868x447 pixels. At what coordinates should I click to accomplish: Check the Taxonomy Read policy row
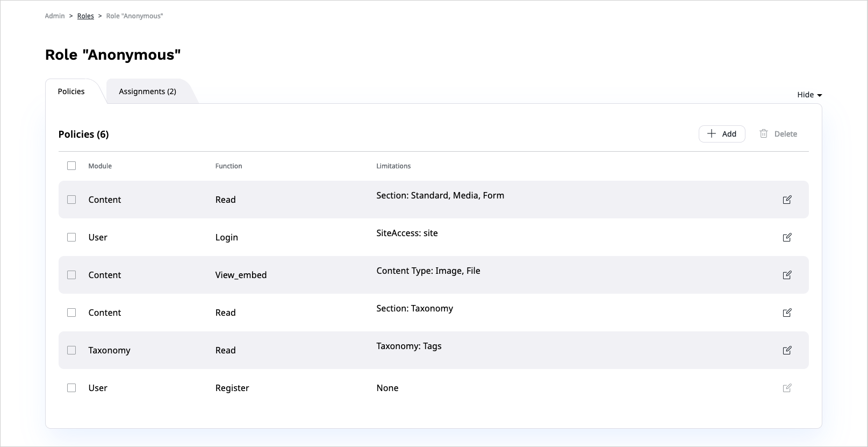pyautogui.click(x=71, y=350)
